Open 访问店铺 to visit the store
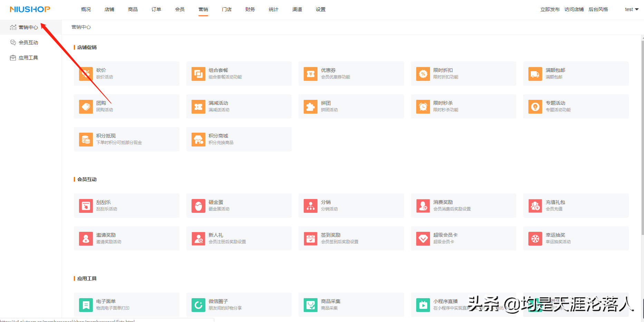 574,9
